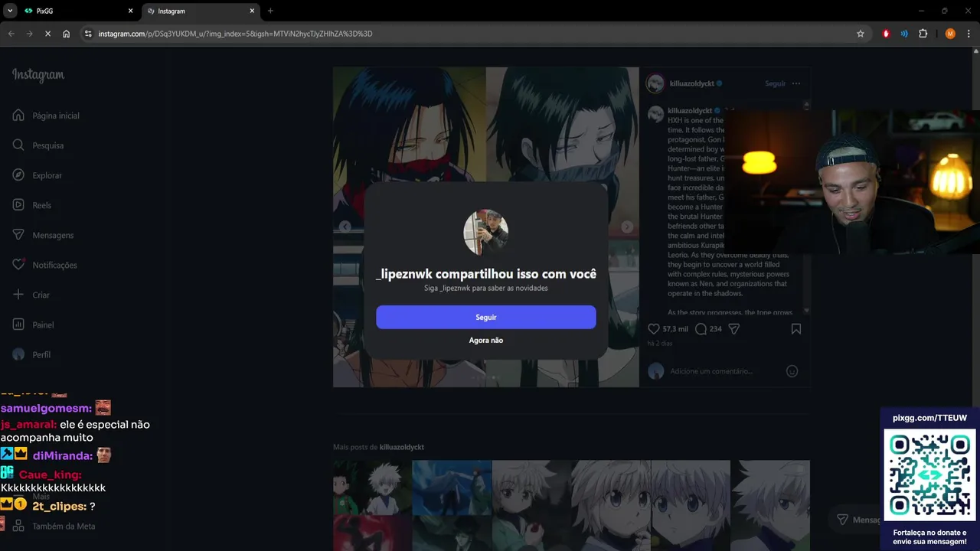980x551 pixels.
Task: Open a new browser tab
Action: [x=270, y=11]
